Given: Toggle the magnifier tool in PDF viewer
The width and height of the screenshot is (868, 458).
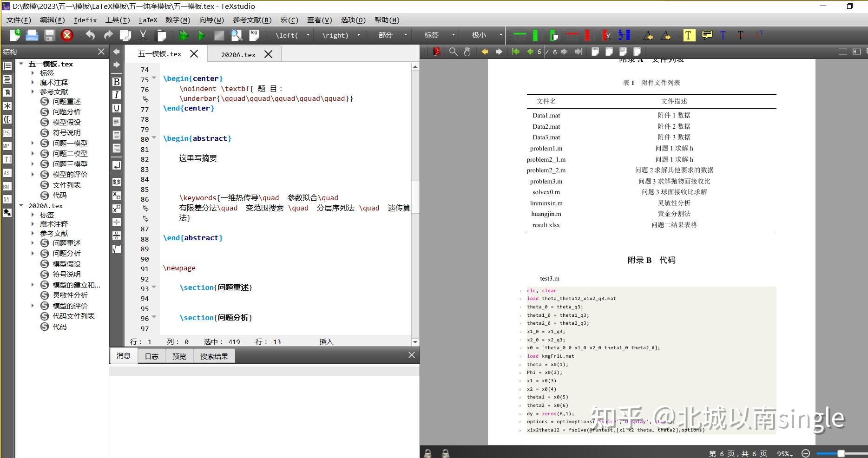Looking at the screenshot, I should 453,52.
